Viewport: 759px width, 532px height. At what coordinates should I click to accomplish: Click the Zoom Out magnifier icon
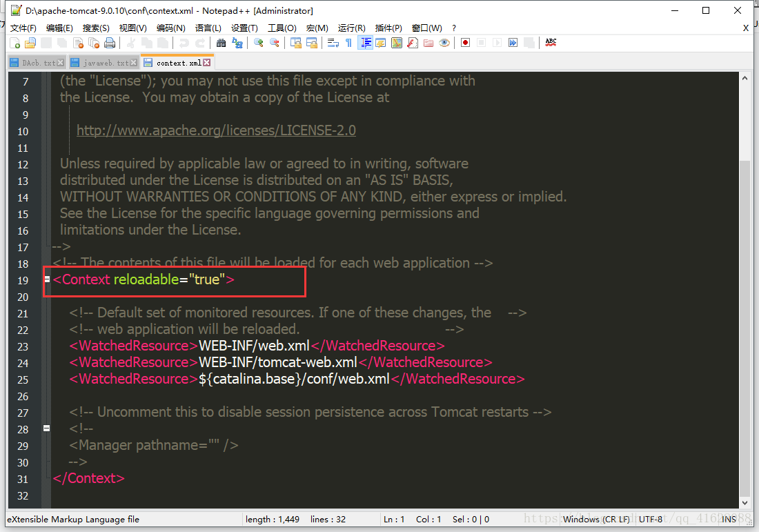coord(275,43)
